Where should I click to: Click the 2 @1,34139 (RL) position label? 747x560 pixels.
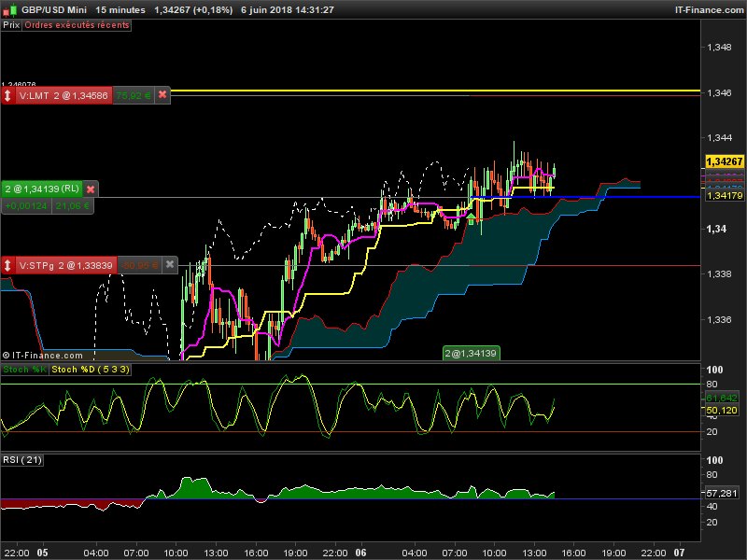42,189
